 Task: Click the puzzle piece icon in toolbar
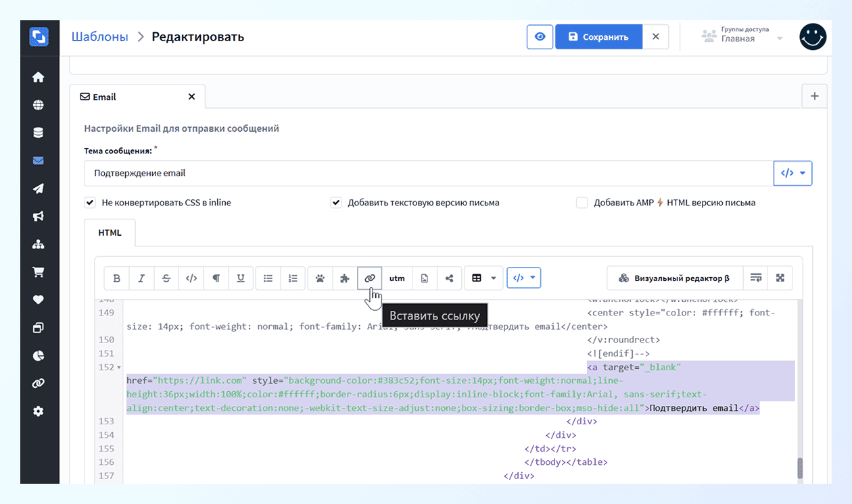click(345, 278)
